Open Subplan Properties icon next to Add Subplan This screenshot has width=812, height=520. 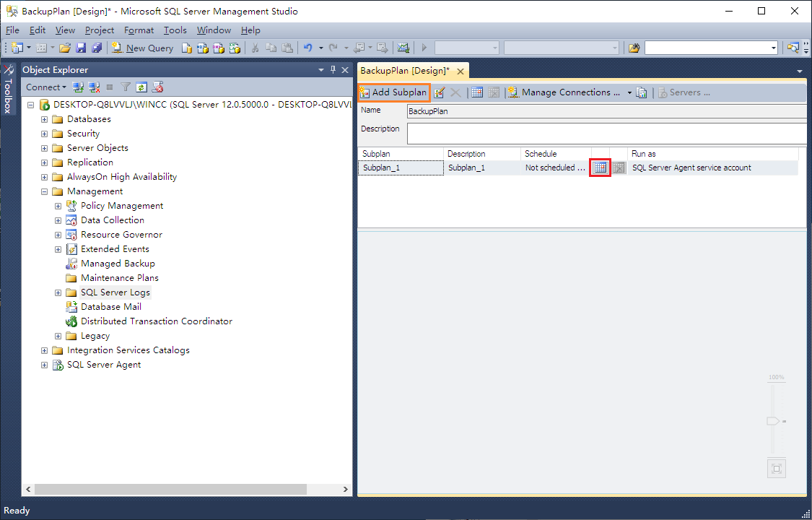(x=439, y=92)
